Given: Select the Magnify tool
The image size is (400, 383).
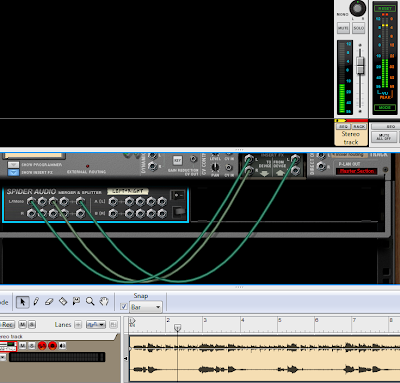Looking at the screenshot, I should (x=90, y=302).
